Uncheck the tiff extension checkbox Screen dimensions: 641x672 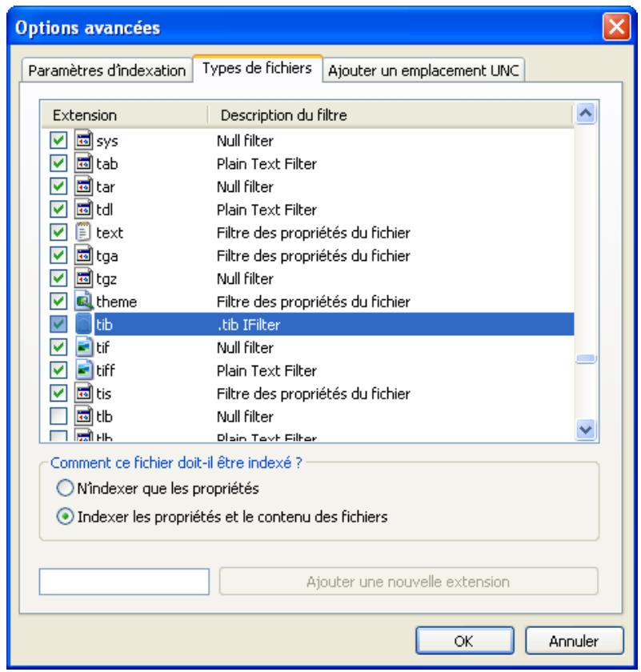click(x=58, y=370)
